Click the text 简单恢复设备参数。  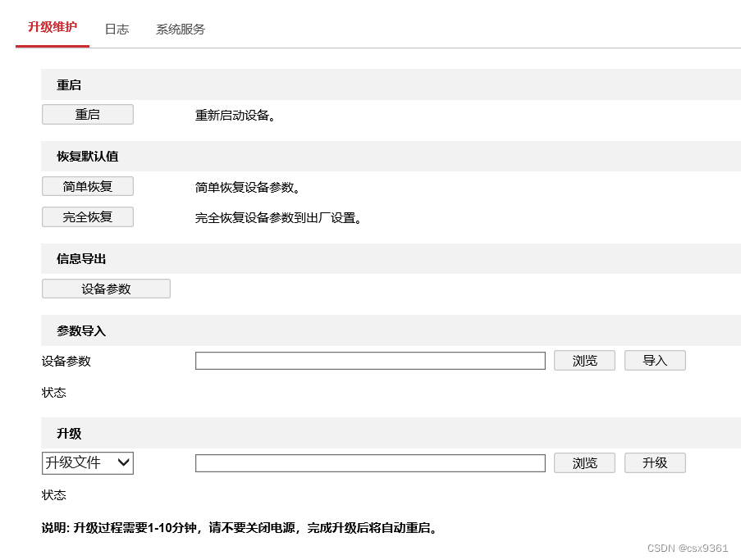(247, 188)
